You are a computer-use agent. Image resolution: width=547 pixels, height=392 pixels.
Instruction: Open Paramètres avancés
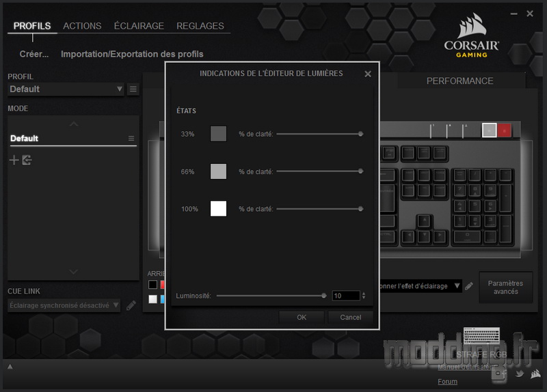[x=506, y=288]
